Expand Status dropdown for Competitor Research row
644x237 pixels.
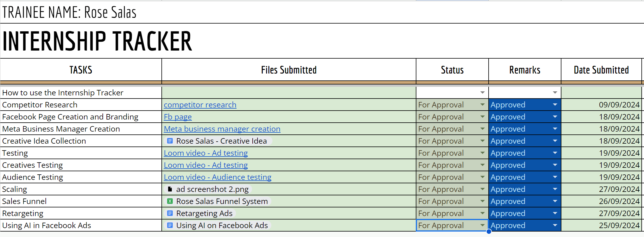pyautogui.click(x=482, y=105)
